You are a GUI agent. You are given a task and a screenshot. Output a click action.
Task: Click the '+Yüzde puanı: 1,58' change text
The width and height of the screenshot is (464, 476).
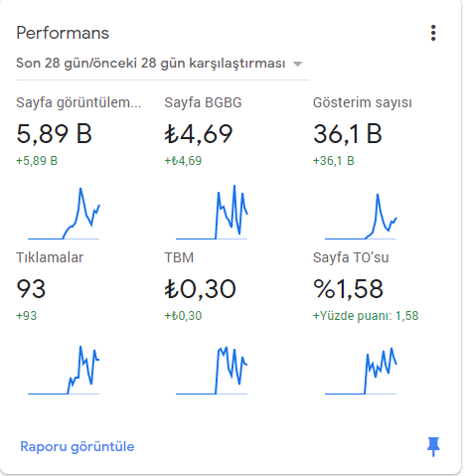click(366, 316)
